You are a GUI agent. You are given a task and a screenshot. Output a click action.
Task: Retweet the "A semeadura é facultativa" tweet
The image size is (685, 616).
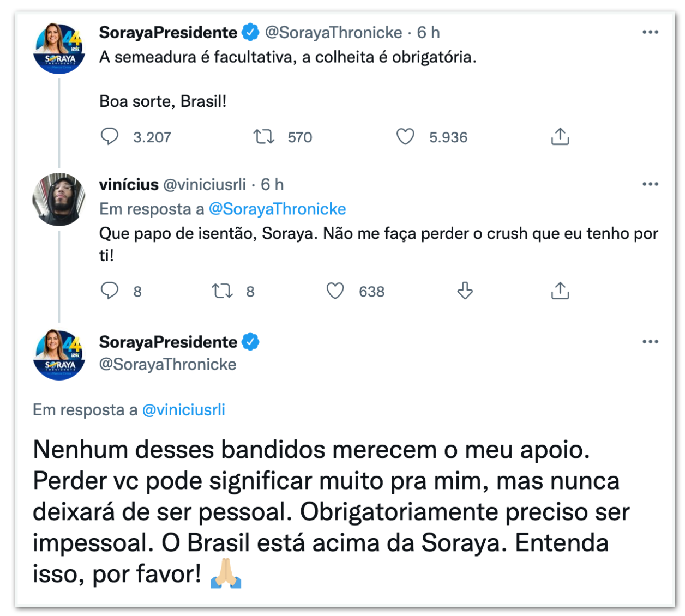[x=264, y=136]
